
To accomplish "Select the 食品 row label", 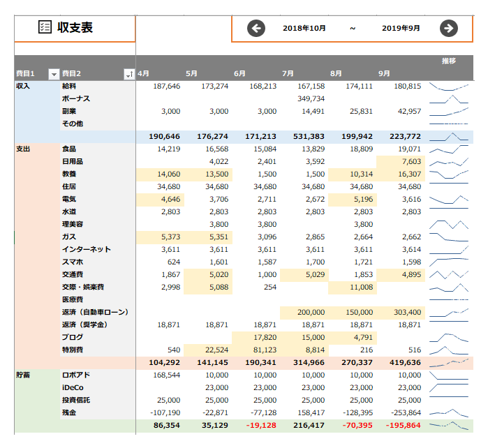I will click(69, 149).
